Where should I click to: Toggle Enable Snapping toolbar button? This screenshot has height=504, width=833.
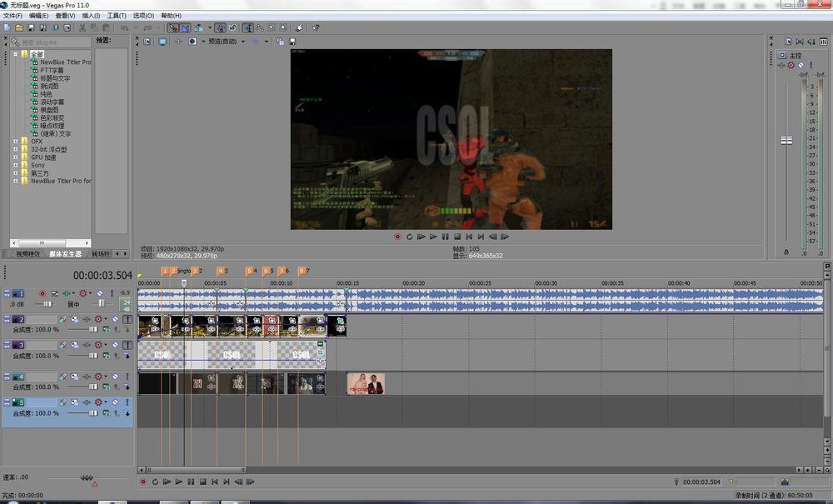172,27
